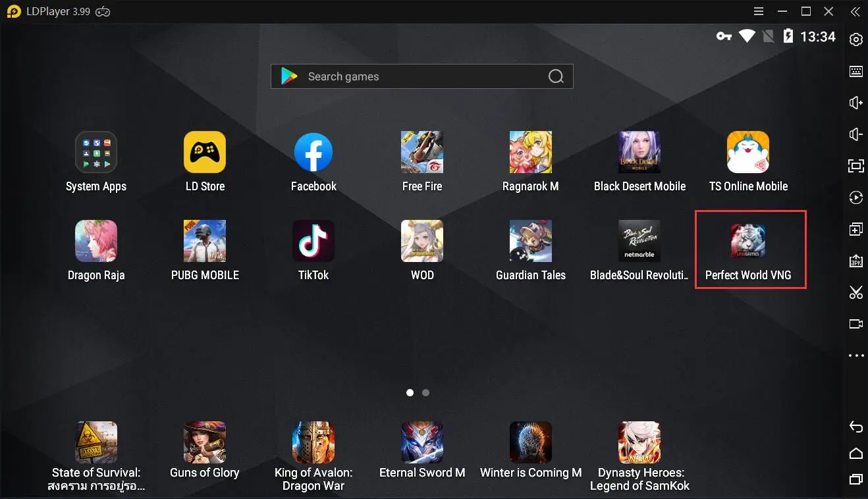Click the Wi-Fi status icon
Viewport: 868px width, 499px height.
747,36
